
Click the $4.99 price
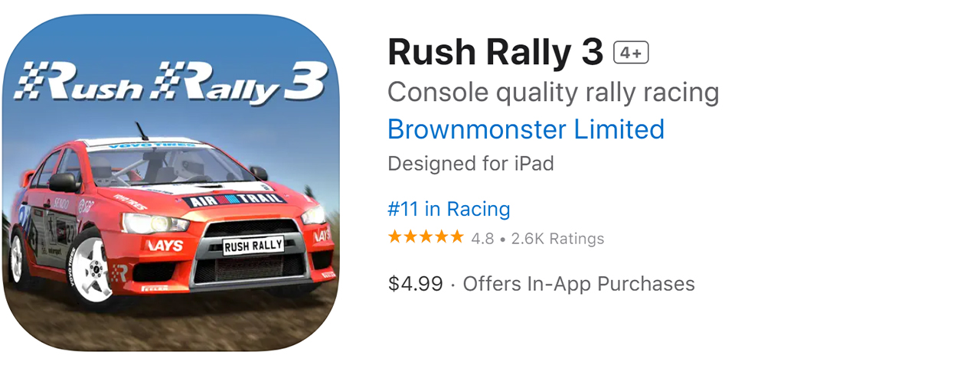point(415,284)
